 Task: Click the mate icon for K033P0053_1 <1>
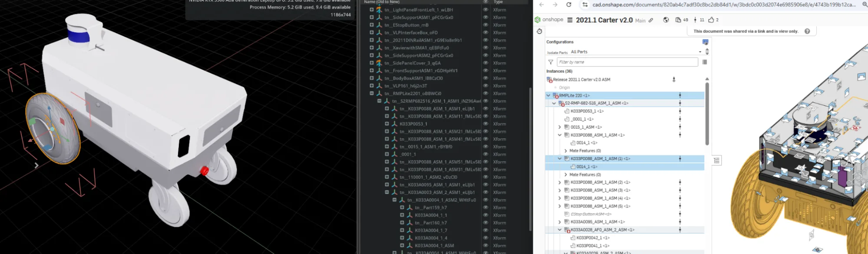[680, 111]
